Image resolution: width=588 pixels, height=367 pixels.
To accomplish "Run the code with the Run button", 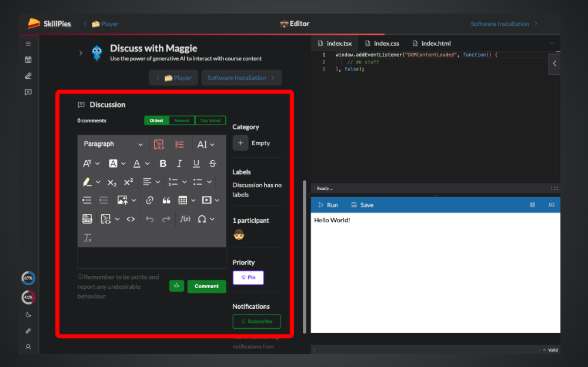I will (328, 205).
